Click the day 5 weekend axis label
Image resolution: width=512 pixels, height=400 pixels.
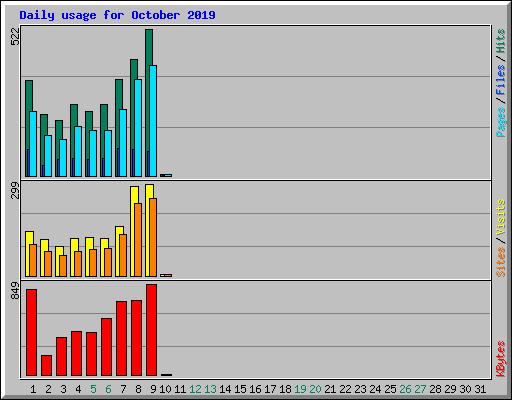93,389
